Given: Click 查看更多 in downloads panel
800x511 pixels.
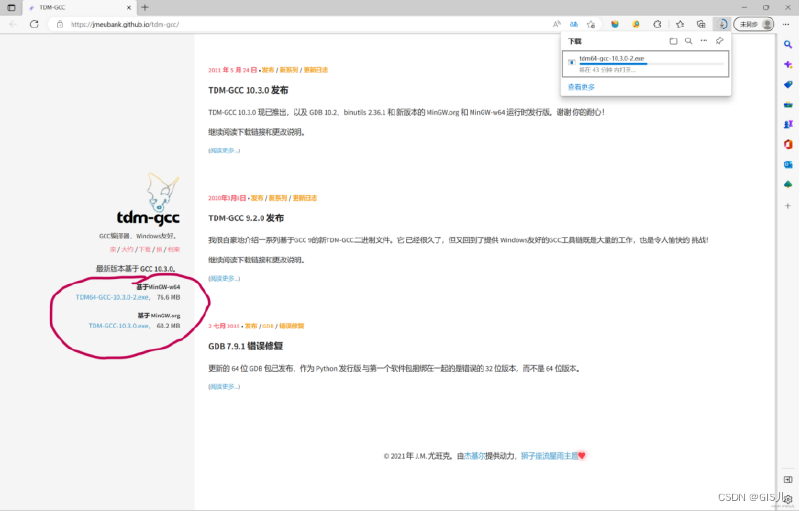Looking at the screenshot, I should coord(581,87).
